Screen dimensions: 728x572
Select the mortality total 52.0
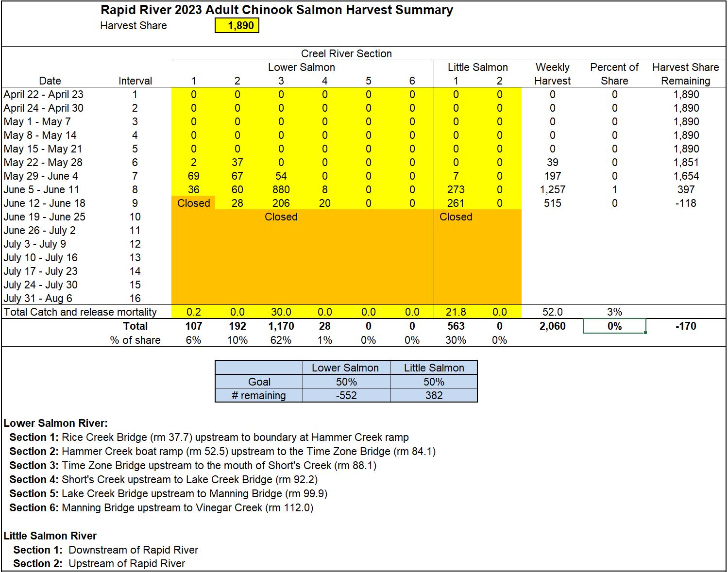pyautogui.click(x=553, y=312)
